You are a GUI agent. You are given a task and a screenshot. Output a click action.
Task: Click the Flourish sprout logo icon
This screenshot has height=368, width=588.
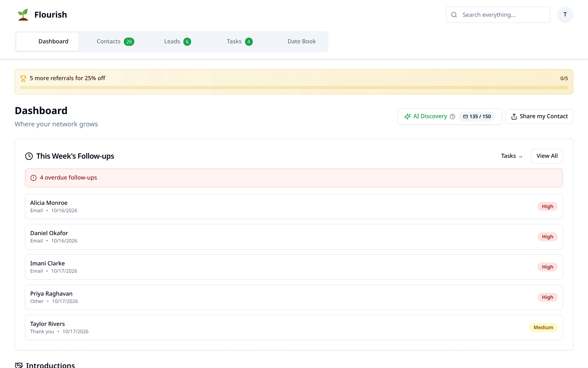click(23, 15)
